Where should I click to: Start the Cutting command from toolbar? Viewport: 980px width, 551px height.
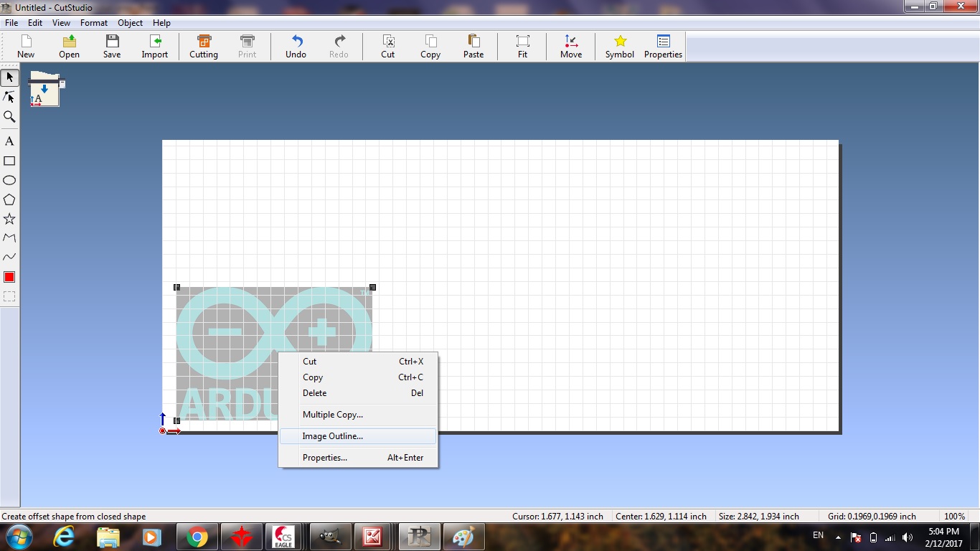(x=204, y=47)
